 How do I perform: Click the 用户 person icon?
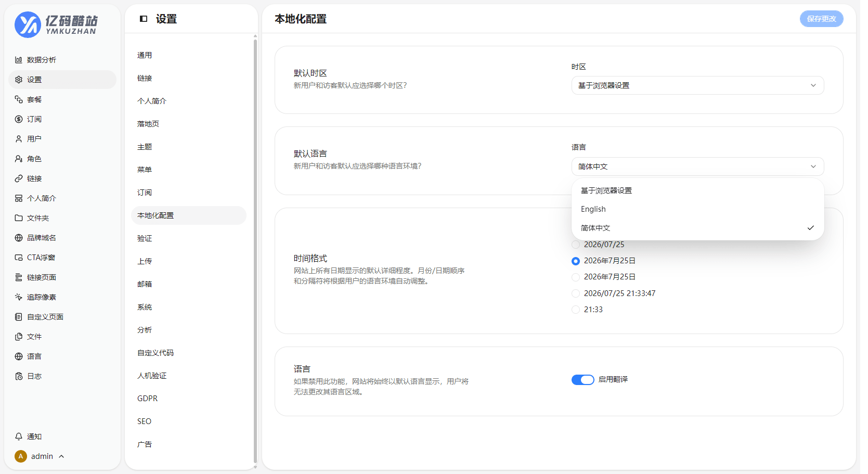coord(19,139)
